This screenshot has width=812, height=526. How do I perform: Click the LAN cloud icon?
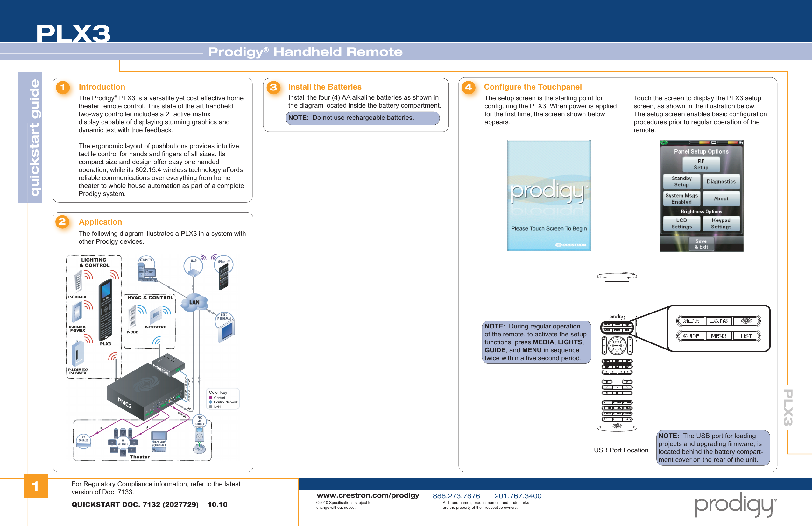(x=194, y=303)
